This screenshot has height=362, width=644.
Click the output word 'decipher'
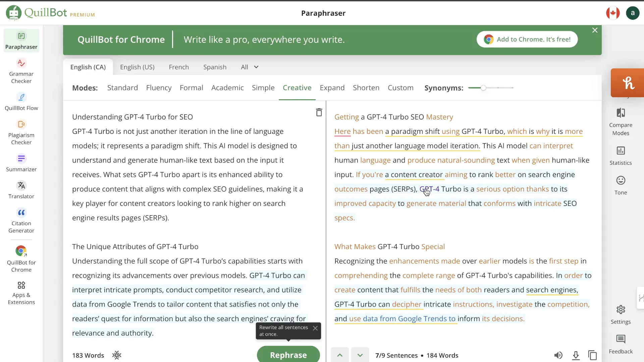[407, 304]
